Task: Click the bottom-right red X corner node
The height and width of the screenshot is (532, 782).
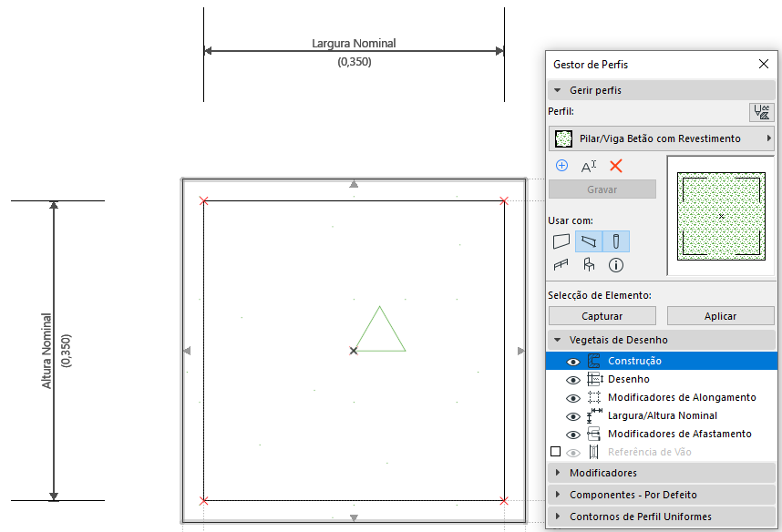Action: click(x=504, y=501)
